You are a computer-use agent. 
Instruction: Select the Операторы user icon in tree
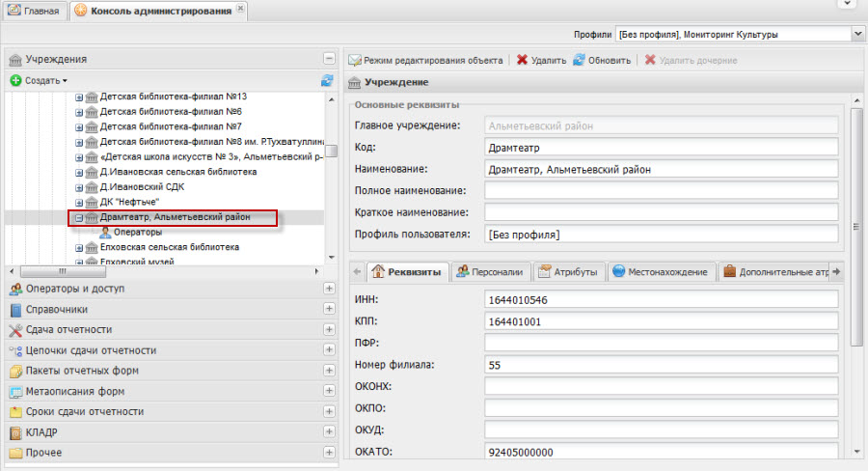pyautogui.click(x=105, y=233)
